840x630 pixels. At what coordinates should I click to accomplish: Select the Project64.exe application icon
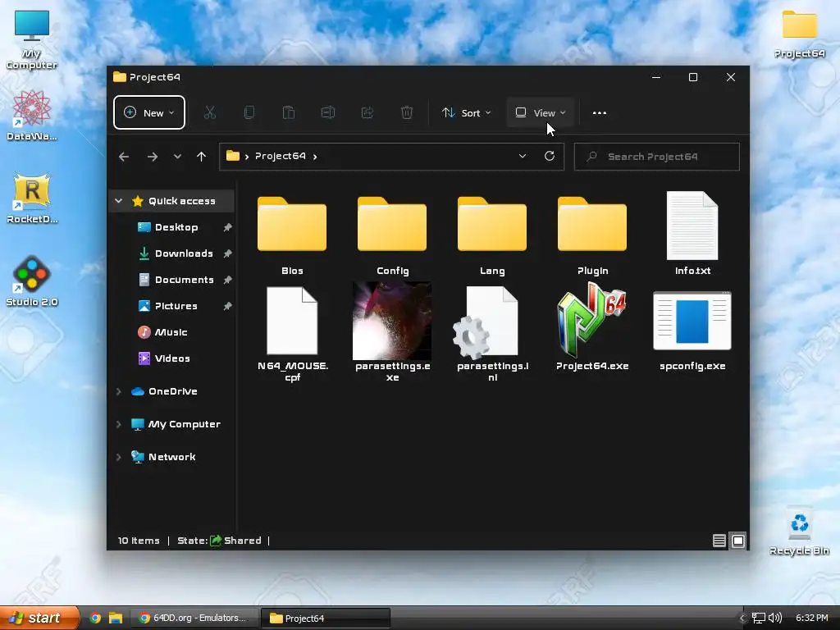coord(592,326)
